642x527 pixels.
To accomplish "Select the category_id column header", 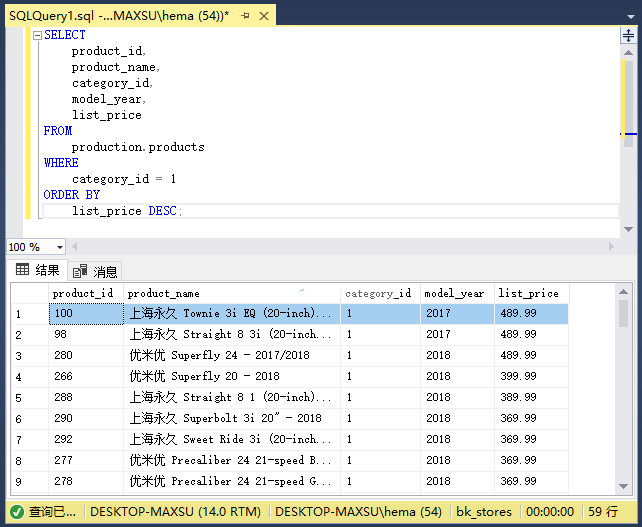I will pyautogui.click(x=380, y=293).
